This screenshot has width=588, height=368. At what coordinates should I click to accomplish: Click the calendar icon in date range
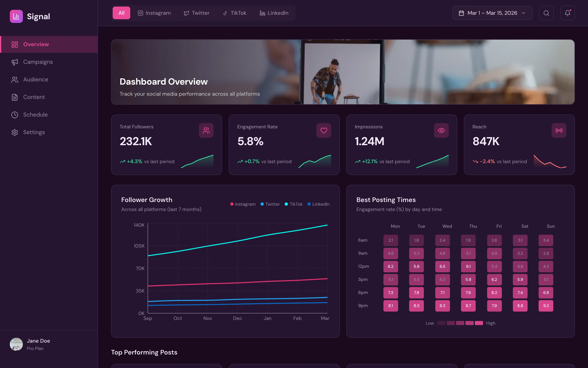pos(461,13)
